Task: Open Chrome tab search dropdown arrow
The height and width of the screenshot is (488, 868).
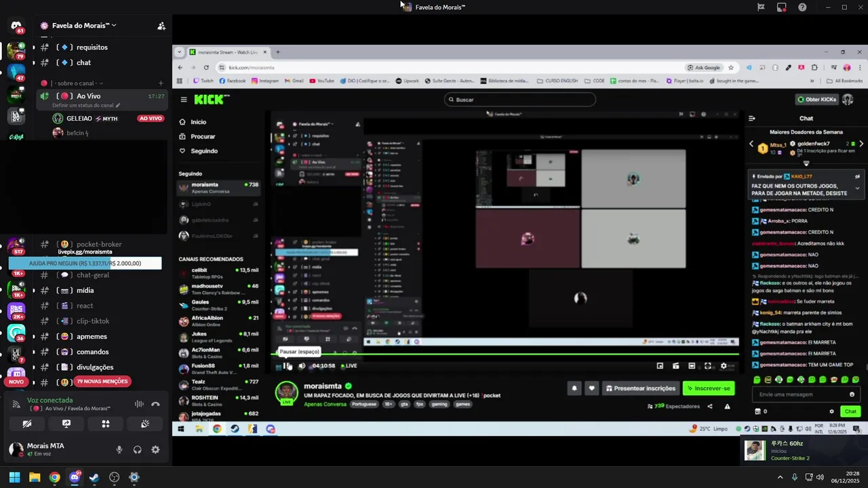Action: [180, 52]
